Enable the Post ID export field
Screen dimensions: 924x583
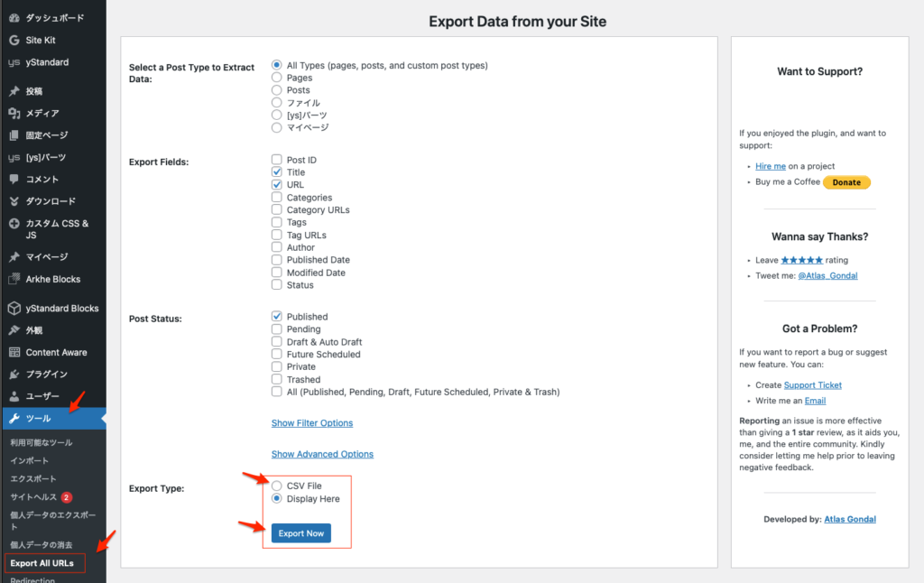coord(277,160)
